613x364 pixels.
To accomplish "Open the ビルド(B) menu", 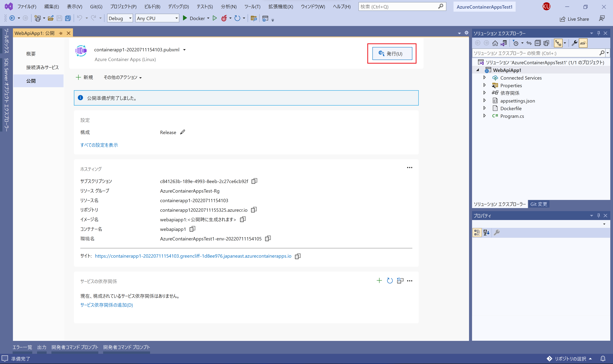I will [x=152, y=7].
